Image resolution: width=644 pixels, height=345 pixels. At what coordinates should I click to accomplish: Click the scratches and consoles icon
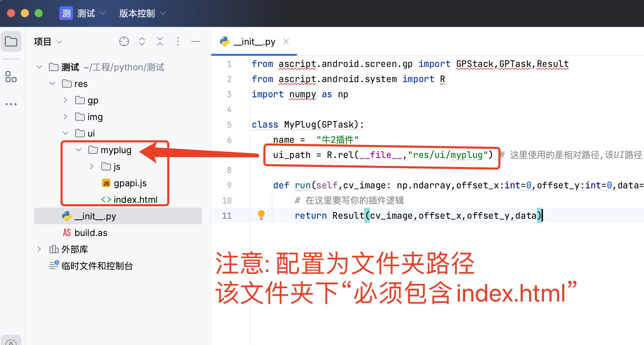(x=54, y=265)
